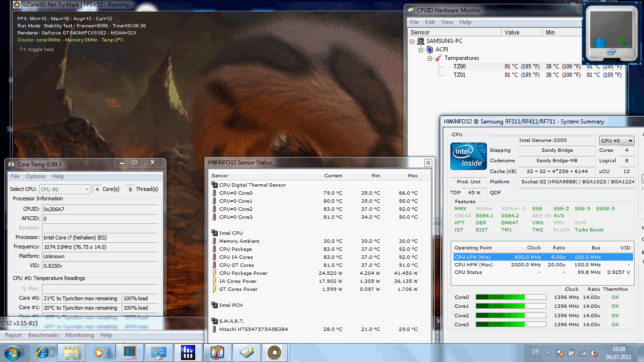Open Windows Explorer folder taskbar icon
This screenshot has height=362, width=644.
(71, 353)
